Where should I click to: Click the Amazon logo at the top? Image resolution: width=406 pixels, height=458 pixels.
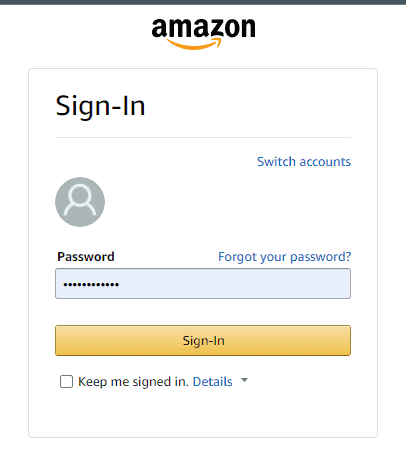(203, 34)
